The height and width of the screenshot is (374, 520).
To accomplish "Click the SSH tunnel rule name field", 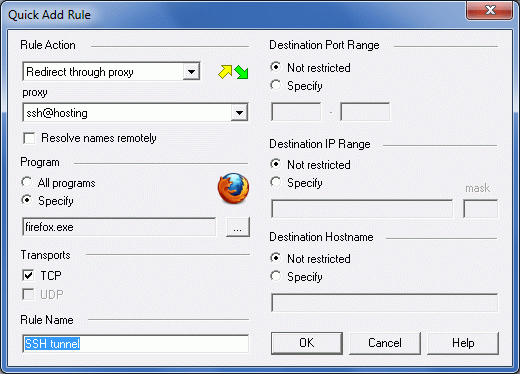I will [135, 344].
